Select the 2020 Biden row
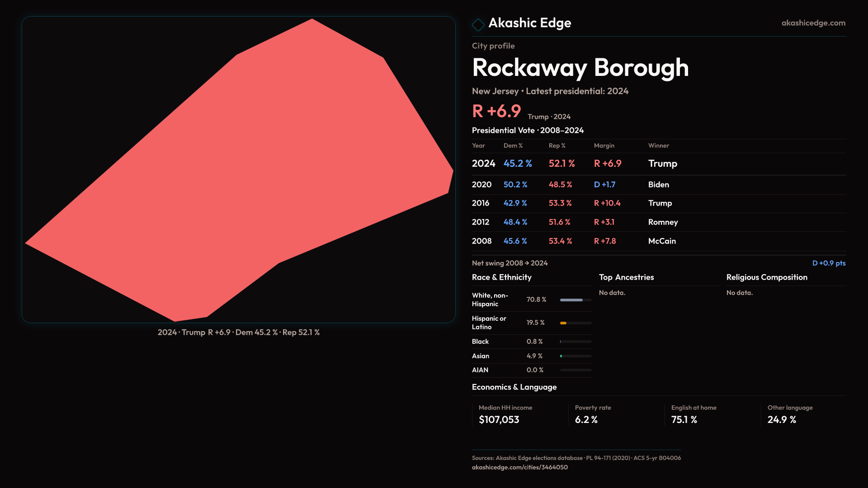Screen dimensions: 868x488 pos(658,185)
